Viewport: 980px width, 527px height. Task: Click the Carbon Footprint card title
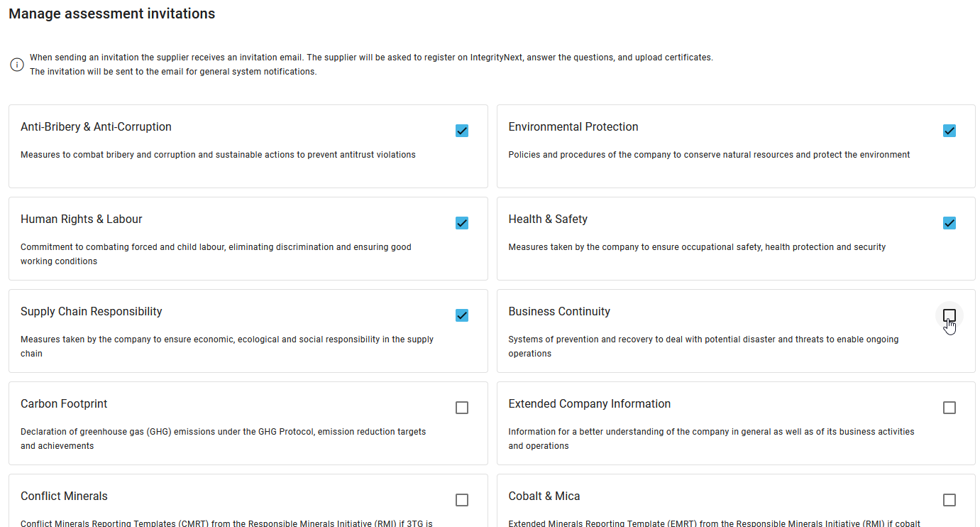click(64, 404)
